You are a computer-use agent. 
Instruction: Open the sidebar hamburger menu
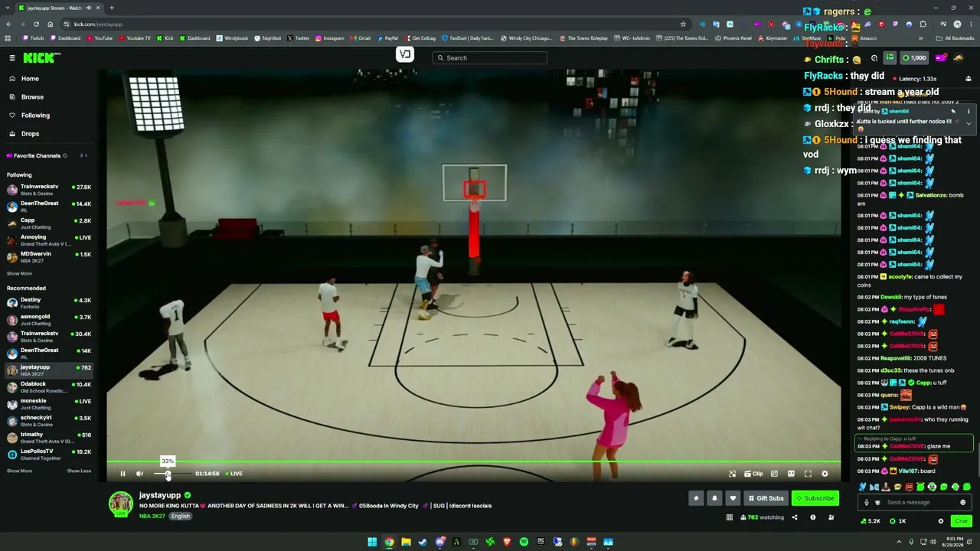[x=12, y=58]
